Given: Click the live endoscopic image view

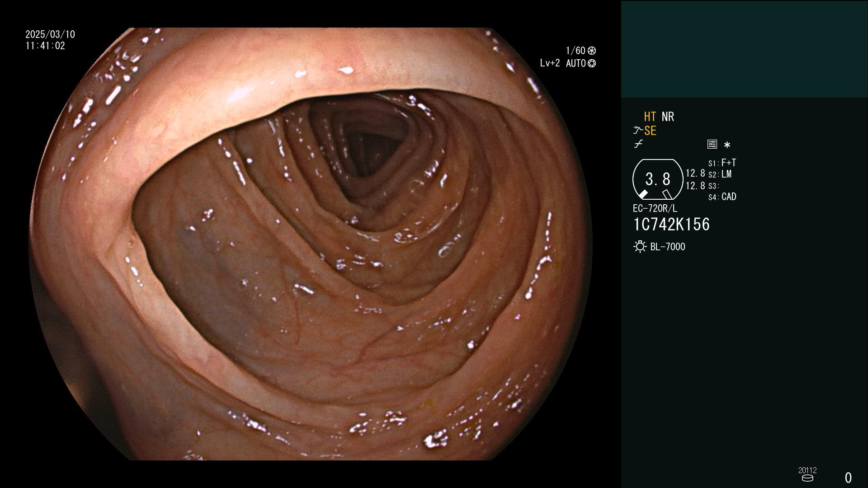Looking at the screenshot, I should (310, 244).
